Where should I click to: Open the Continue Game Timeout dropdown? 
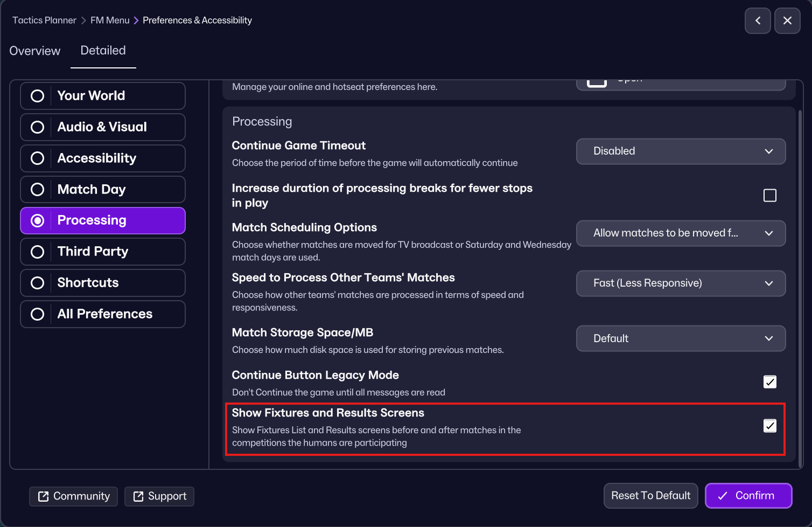coord(681,151)
